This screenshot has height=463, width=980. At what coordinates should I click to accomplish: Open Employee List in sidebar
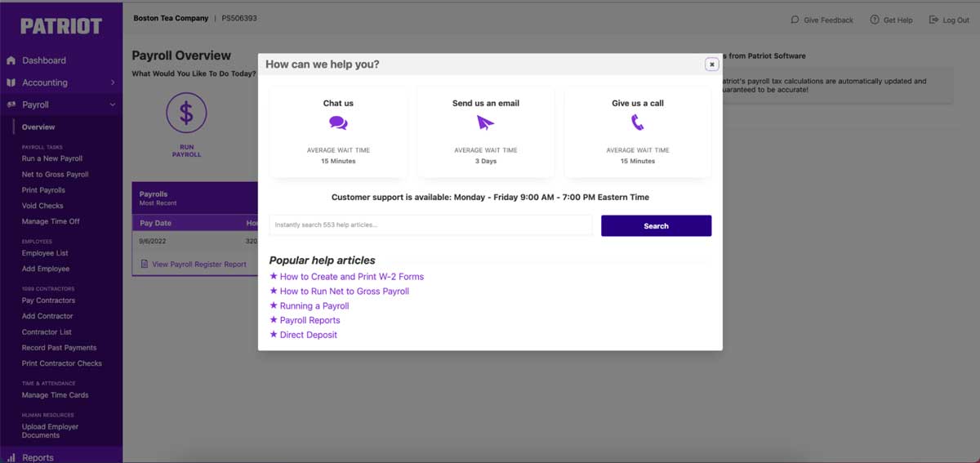tap(45, 253)
